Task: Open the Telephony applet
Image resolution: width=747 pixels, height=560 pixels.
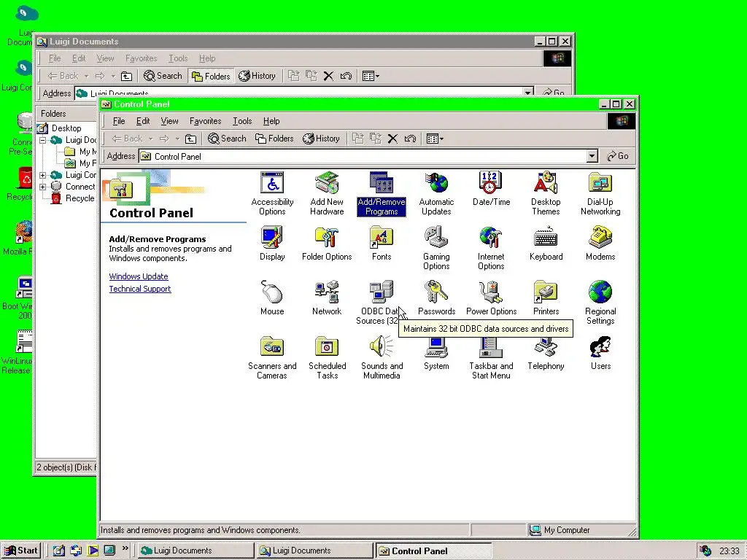Action: (546, 354)
